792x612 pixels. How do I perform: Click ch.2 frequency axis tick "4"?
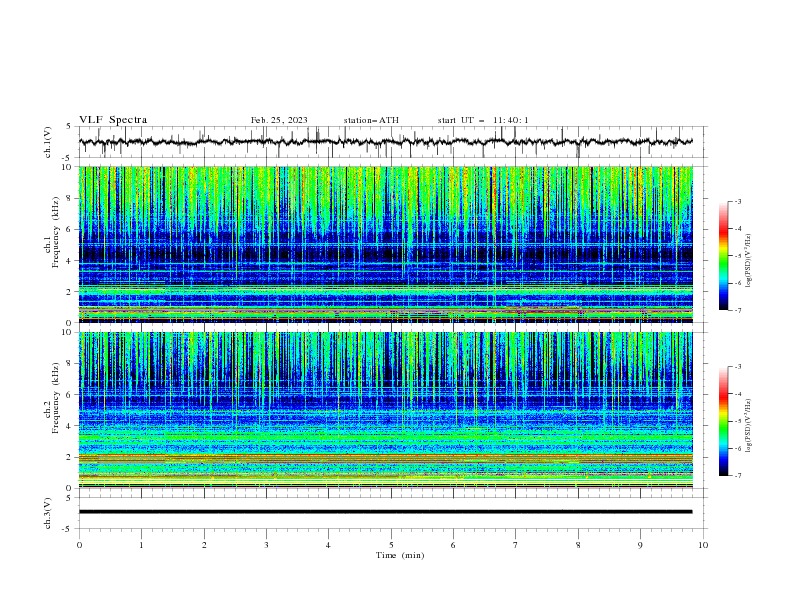tap(69, 426)
